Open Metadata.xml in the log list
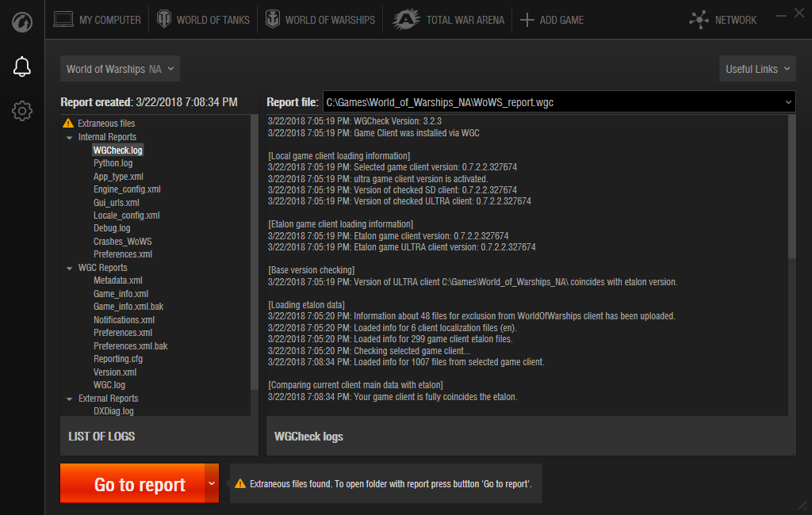 [x=117, y=280]
